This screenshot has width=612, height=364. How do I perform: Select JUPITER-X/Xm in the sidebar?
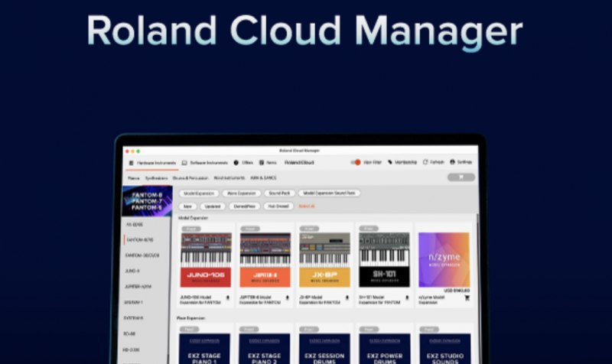tap(138, 286)
